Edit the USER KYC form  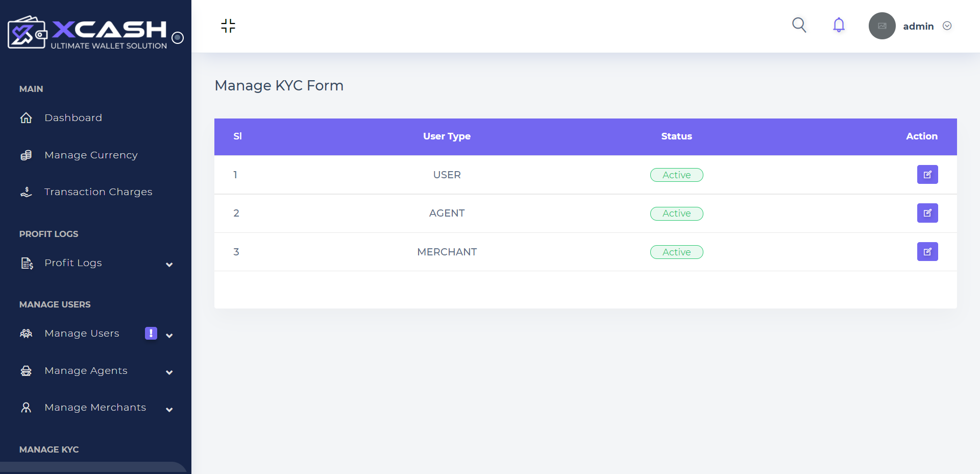[x=927, y=175]
